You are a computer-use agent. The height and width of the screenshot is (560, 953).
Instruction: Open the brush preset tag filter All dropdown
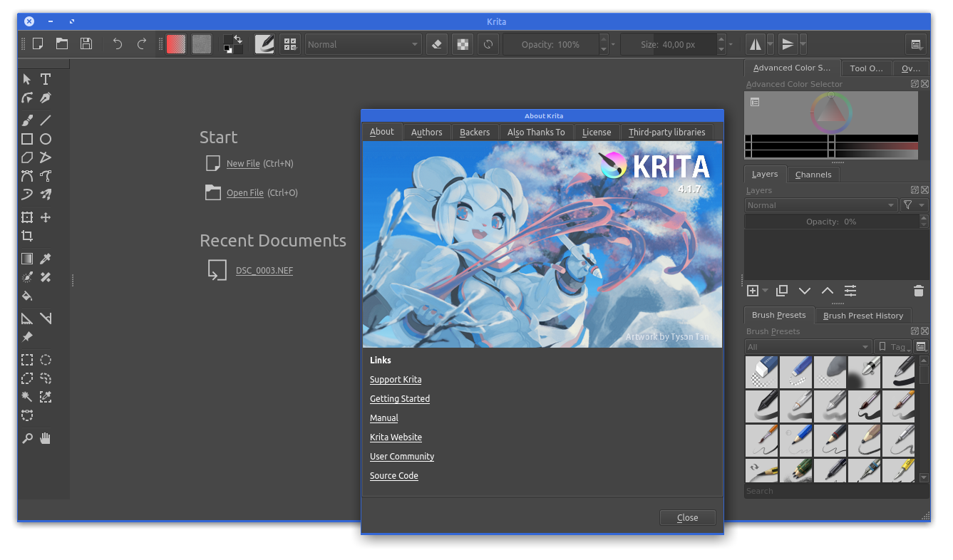(x=808, y=347)
